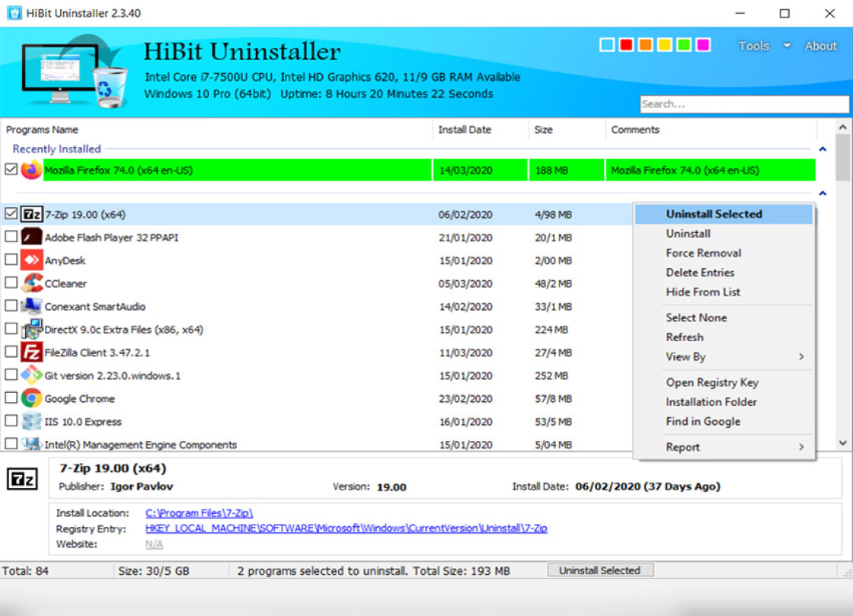Click the CCleaner icon
This screenshot has height=616, width=853.
click(31, 282)
